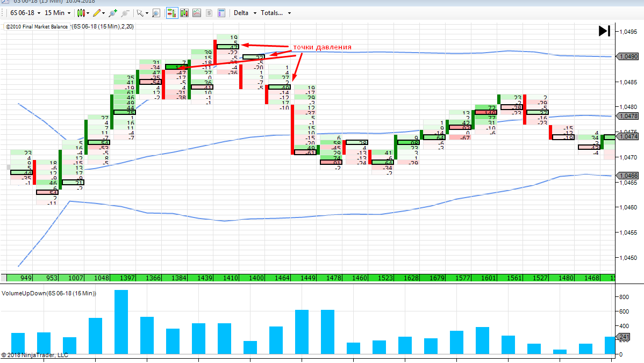Click the candlestick chart style icon
Viewport: 644px width, 363px height.
click(81, 13)
